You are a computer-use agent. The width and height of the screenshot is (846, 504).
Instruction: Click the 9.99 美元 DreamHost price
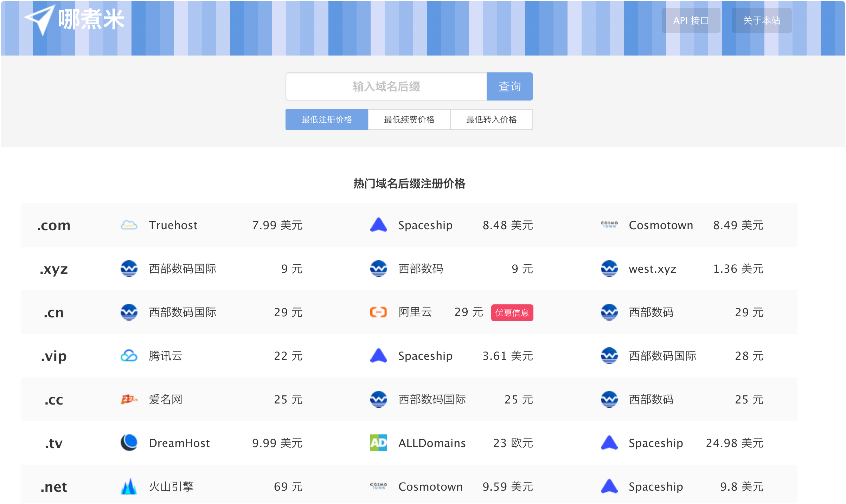pos(277,443)
